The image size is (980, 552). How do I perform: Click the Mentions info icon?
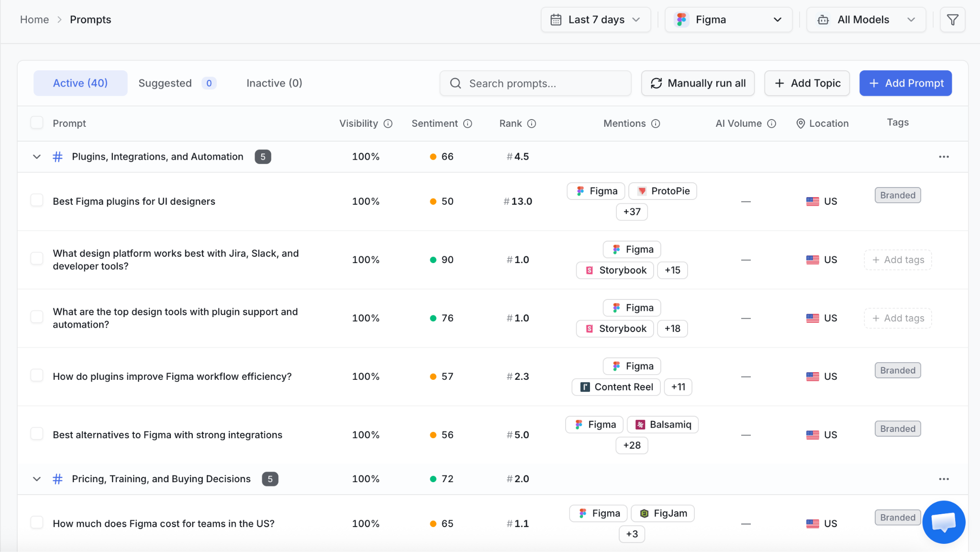[656, 123]
